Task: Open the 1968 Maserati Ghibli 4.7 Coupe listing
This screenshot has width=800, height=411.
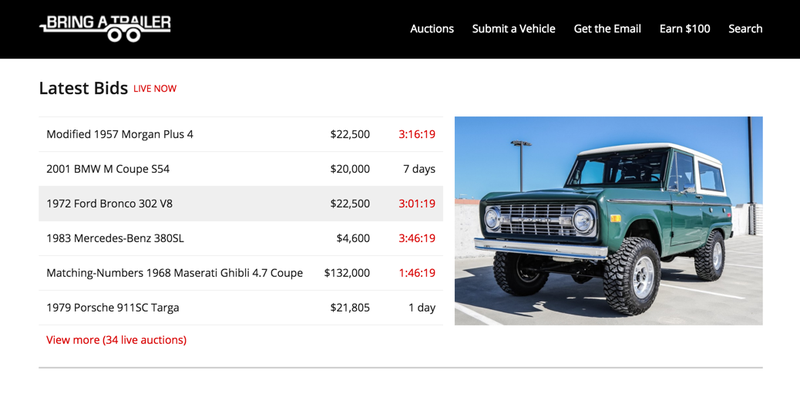Action: tap(174, 273)
